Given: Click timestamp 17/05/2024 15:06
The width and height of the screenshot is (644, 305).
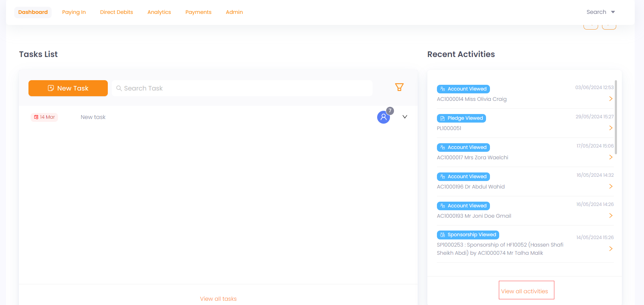Looking at the screenshot, I should (x=595, y=146).
